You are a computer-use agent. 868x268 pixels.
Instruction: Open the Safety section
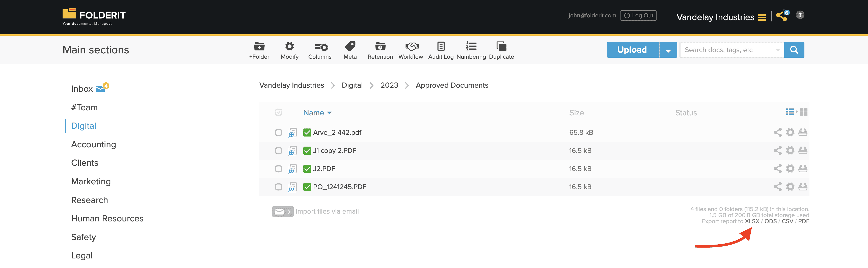click(x=84, y=237)
